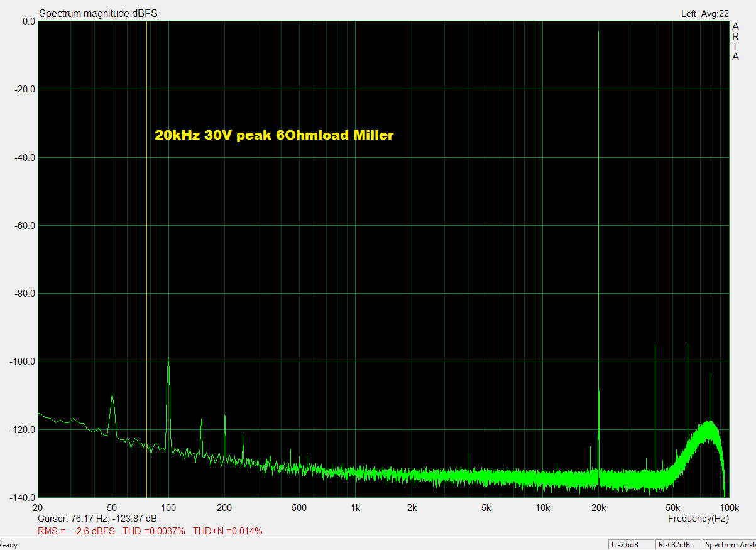Click the '100k' frequency axis label
Viewport: 756px width, 550px height.
(729, 508)
